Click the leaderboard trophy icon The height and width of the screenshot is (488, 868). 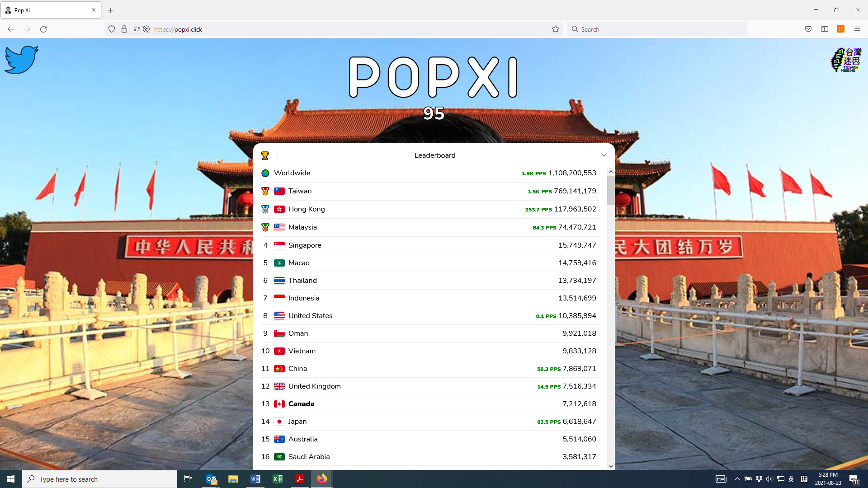265,155
